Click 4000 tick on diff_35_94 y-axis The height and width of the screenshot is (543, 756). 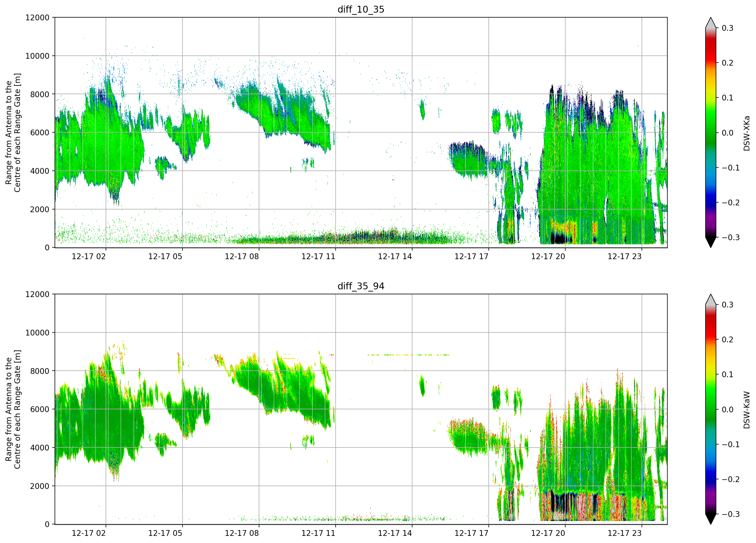tap(40, 448)
